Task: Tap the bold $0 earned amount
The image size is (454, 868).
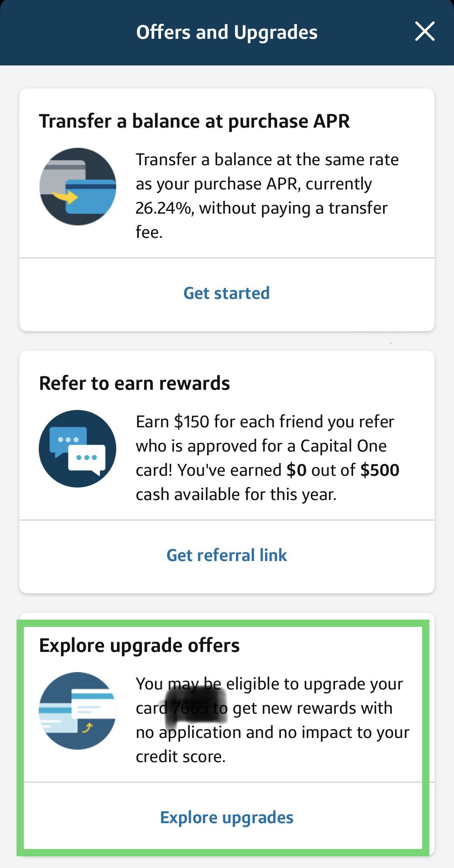Action: (x=296, y=471)
